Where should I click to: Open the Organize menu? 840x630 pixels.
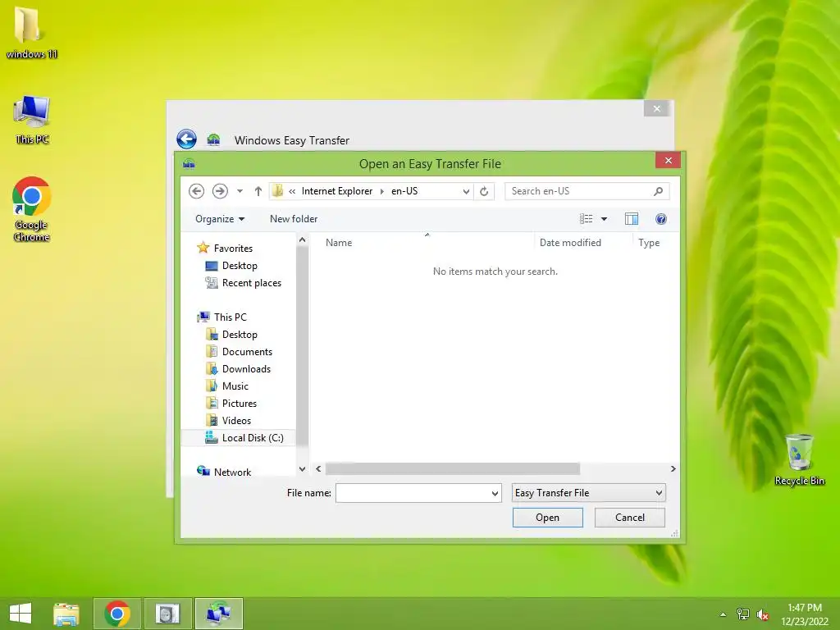(x=220, y=219)
